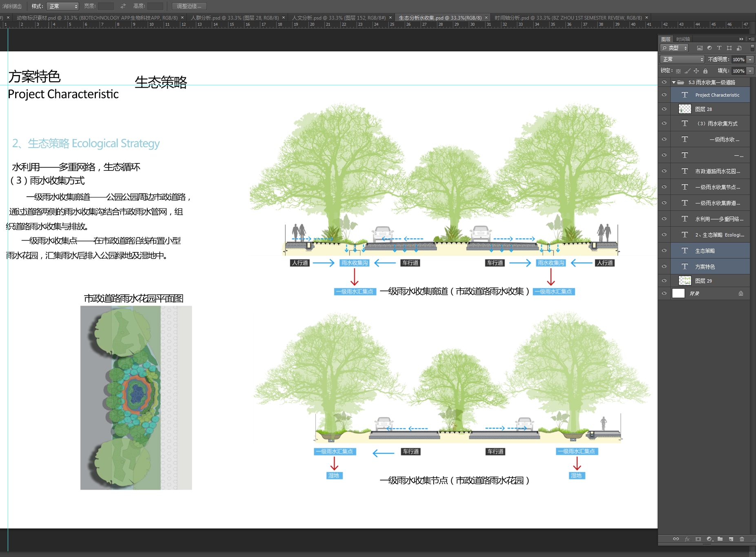The image size is (756, 557).
Task: Hide the 水利用——多重网络 layer
Action: coord(664,219)
